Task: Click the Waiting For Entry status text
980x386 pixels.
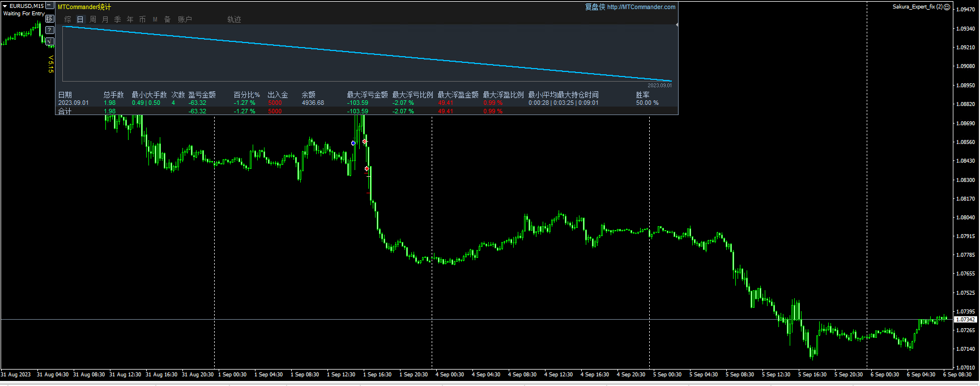Action: click(x=24, y=14)
